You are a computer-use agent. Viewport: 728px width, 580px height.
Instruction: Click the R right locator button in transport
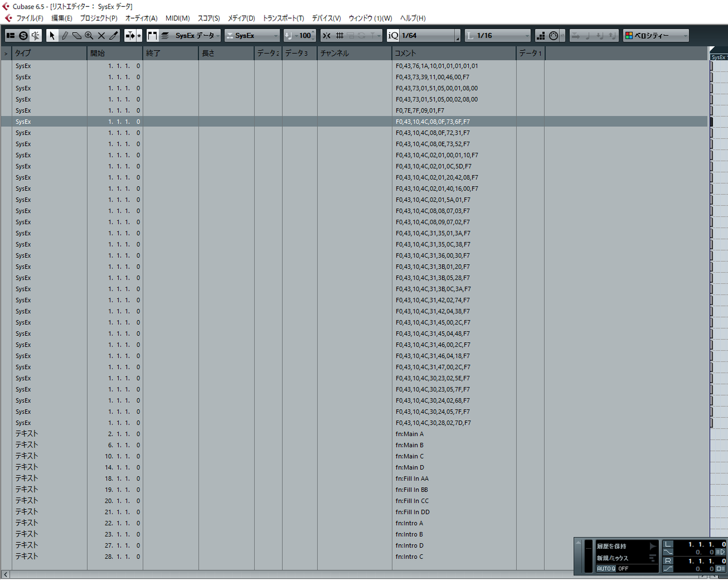pyautogui.click(x=668, y=561)
